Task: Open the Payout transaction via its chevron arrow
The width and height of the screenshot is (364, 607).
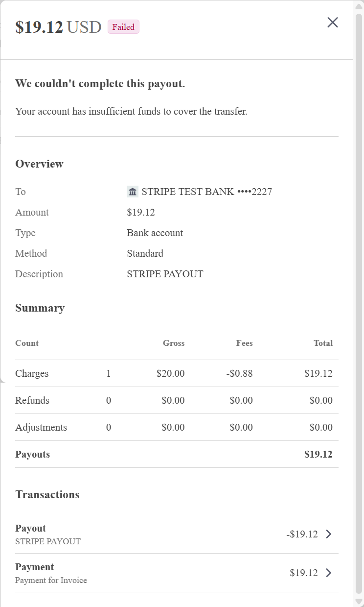Action: [x=329, y=534]
